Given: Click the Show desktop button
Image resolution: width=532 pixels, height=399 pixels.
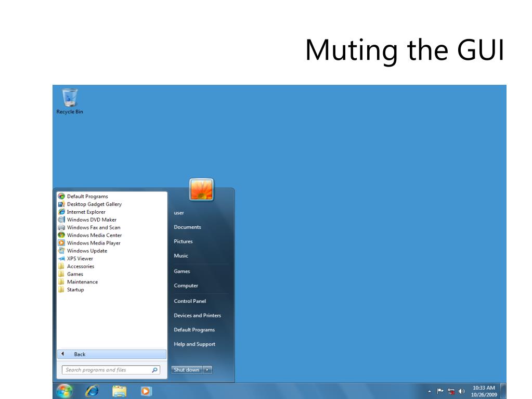Looking at the screenshot, I should (x=503, y=391).
